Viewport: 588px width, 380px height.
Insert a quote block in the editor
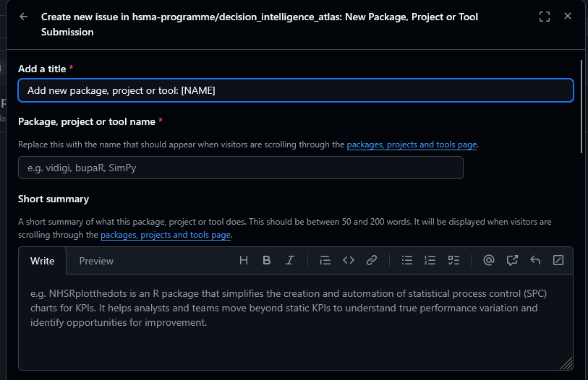[325, 260]
